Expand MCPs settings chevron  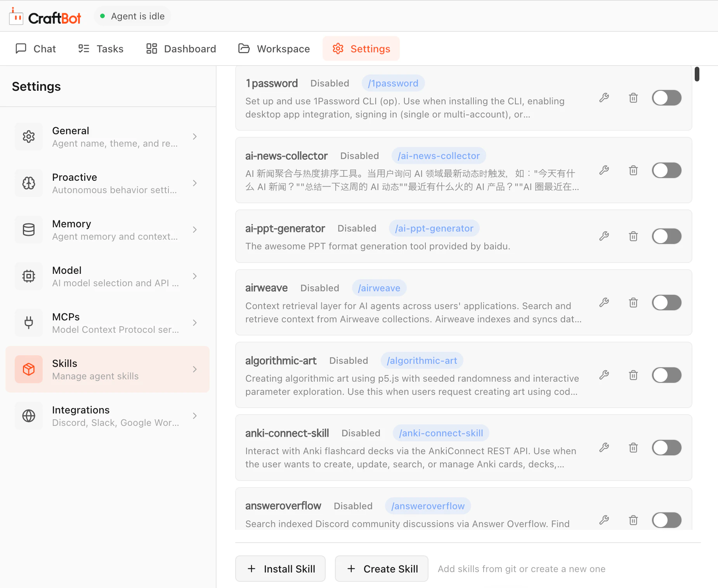[195, 323]
